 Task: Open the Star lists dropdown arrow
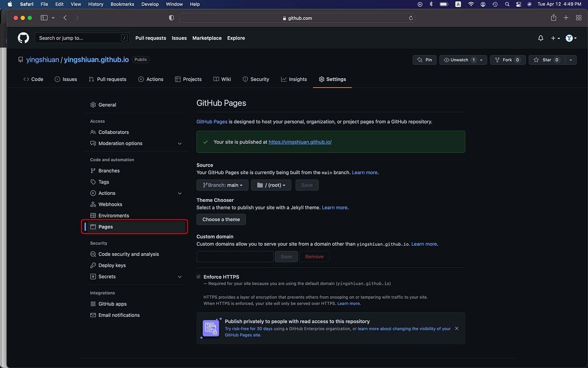tap(571, 60)
